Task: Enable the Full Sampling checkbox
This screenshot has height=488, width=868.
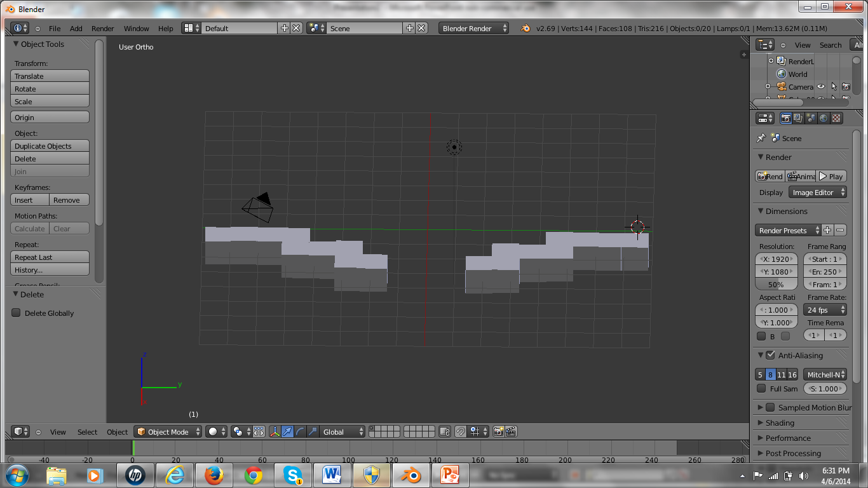Action: [x=761, y=388]
